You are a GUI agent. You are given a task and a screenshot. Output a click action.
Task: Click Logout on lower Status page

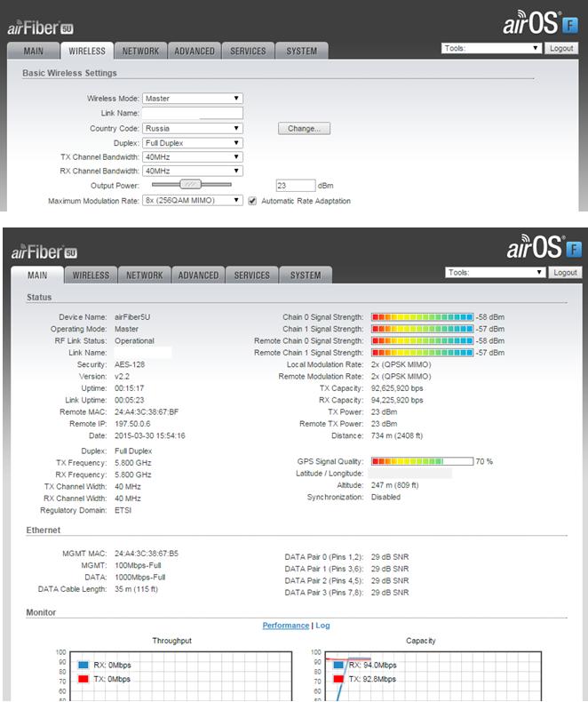pyautogui.click(x=565, y=272)
